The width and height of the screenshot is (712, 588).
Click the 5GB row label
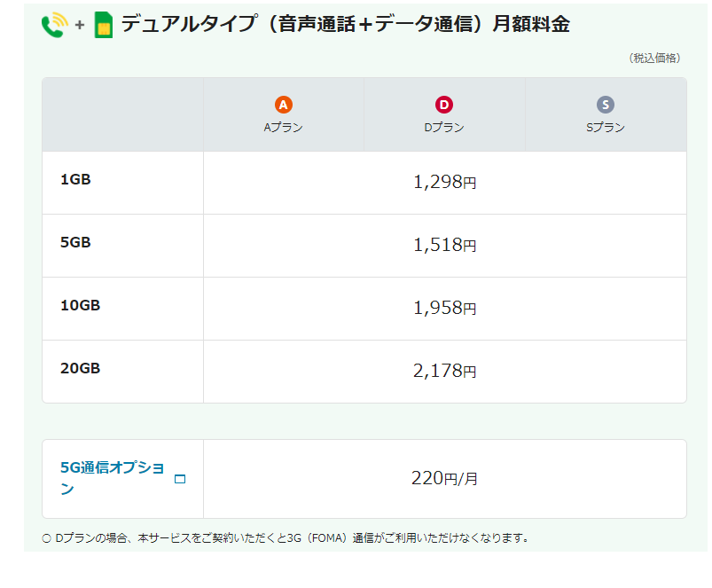75,242
